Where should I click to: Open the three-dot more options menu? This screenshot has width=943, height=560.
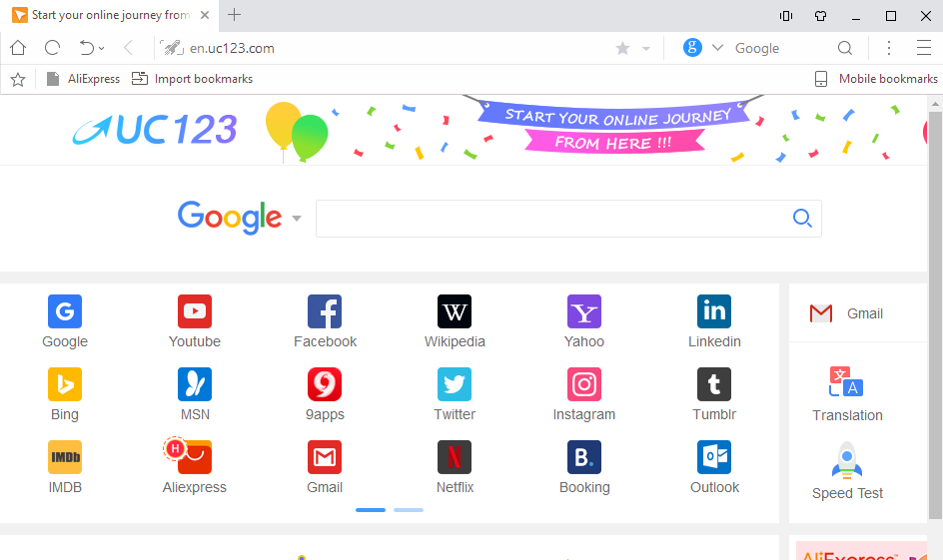[x=889, y=48]
